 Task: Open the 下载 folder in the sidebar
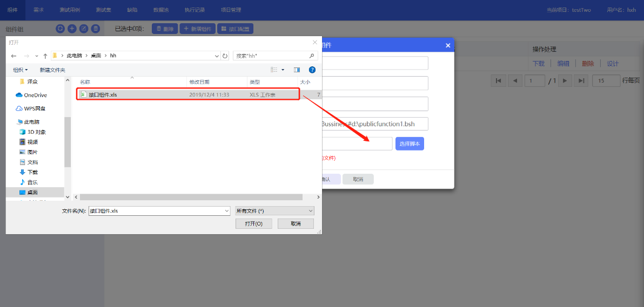click(32, 172)
